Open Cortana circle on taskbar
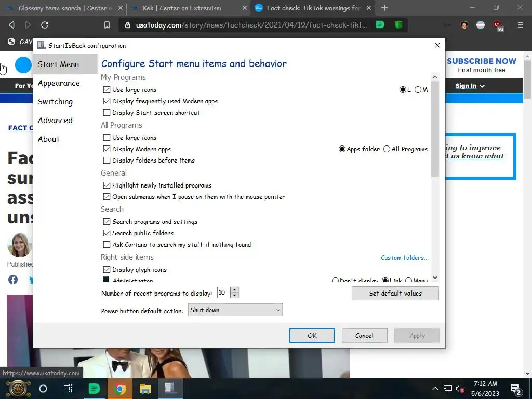The image size is (532, 399). click(x=43, y=389)
